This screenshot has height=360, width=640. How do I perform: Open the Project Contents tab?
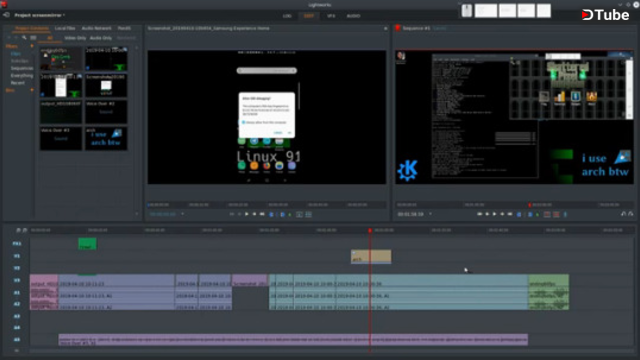[32, 28]
